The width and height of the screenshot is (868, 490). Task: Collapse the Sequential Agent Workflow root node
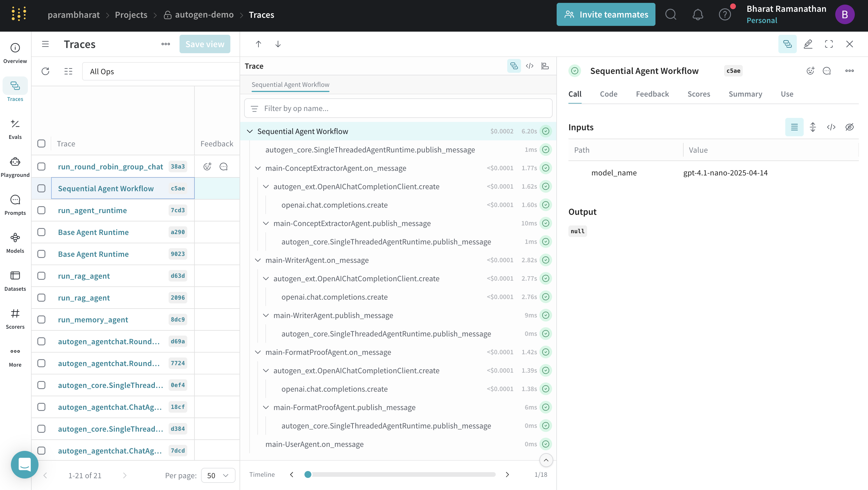pos(250,131)
